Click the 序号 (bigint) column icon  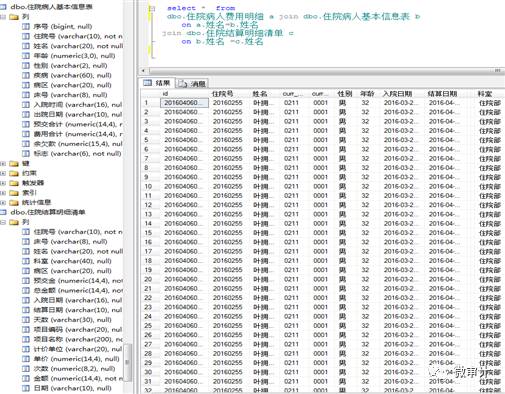26,27
